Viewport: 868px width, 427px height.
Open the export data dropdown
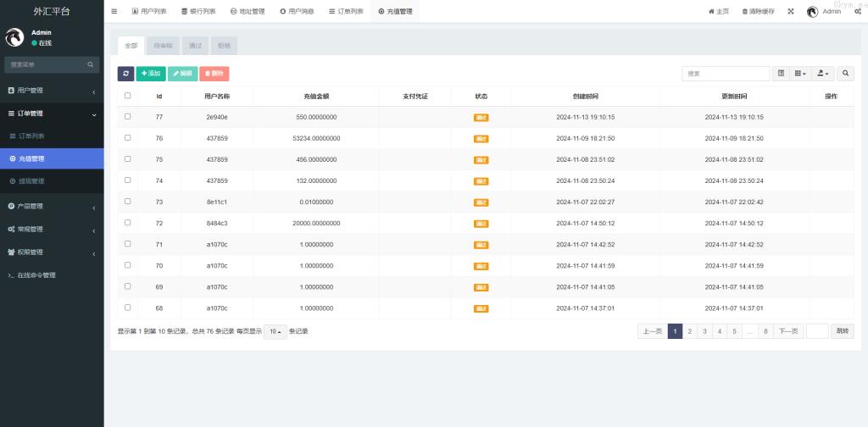click(x=823, y=74)
